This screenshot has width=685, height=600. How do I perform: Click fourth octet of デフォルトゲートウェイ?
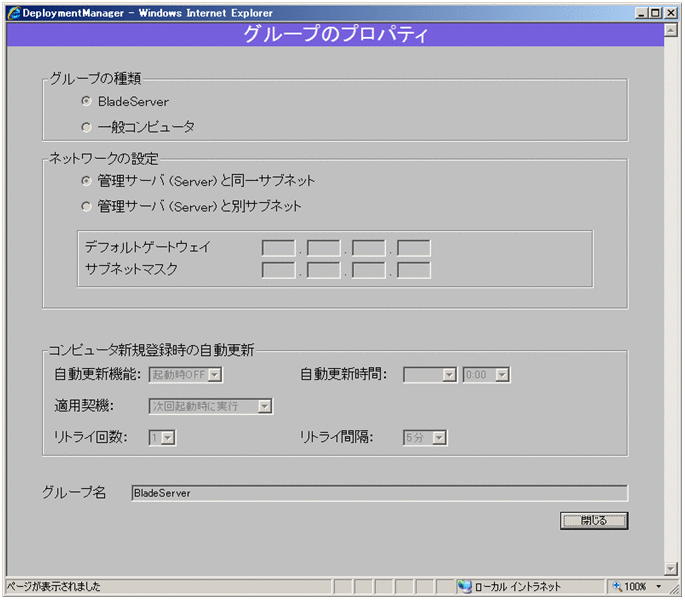pos(414,248)
